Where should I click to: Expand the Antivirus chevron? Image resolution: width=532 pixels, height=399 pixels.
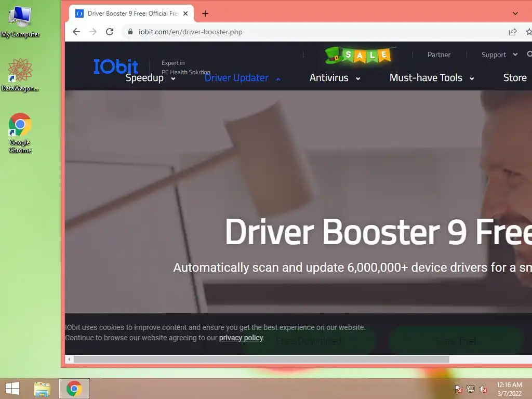[358, 79]
